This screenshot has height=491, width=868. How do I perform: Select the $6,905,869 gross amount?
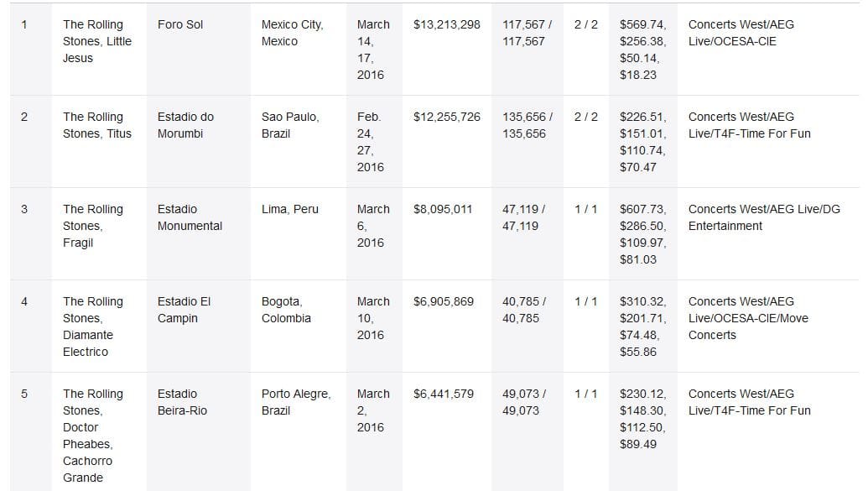click(444, 301)
